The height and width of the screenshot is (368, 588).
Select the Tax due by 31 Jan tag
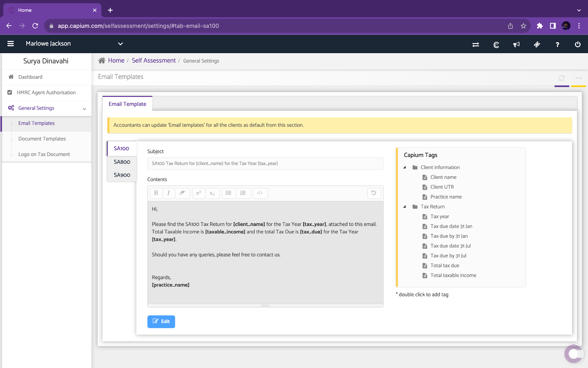click(x=449, y=236)
